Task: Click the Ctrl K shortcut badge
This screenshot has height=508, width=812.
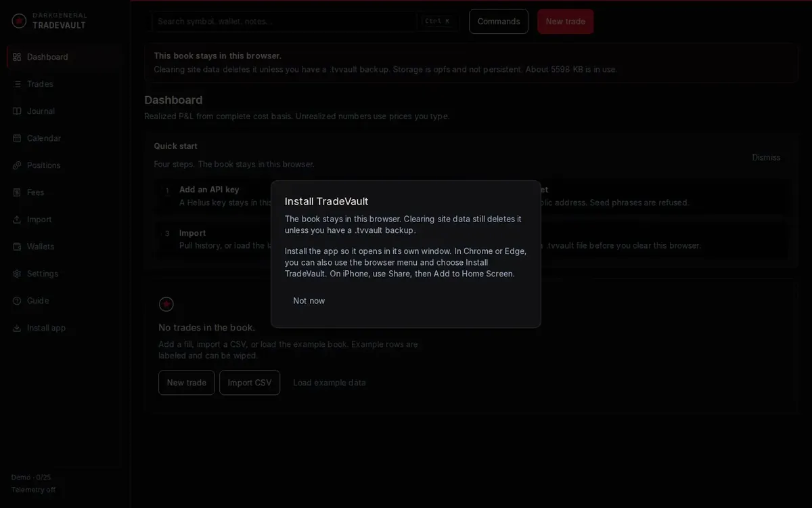Action: point(437,21)
